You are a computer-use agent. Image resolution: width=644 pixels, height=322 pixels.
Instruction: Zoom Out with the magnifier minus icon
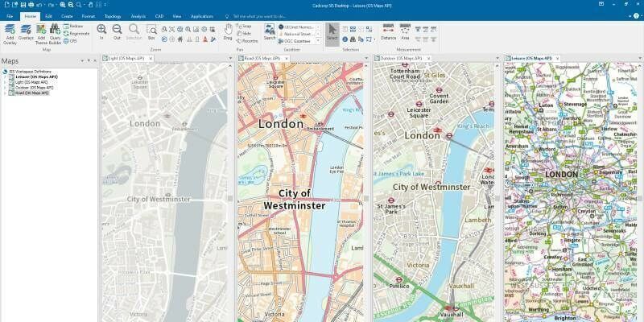(x=117, y=32)
